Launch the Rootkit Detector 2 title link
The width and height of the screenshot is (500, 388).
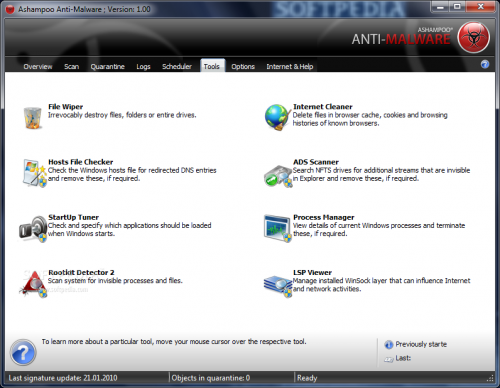coord(81,273)
